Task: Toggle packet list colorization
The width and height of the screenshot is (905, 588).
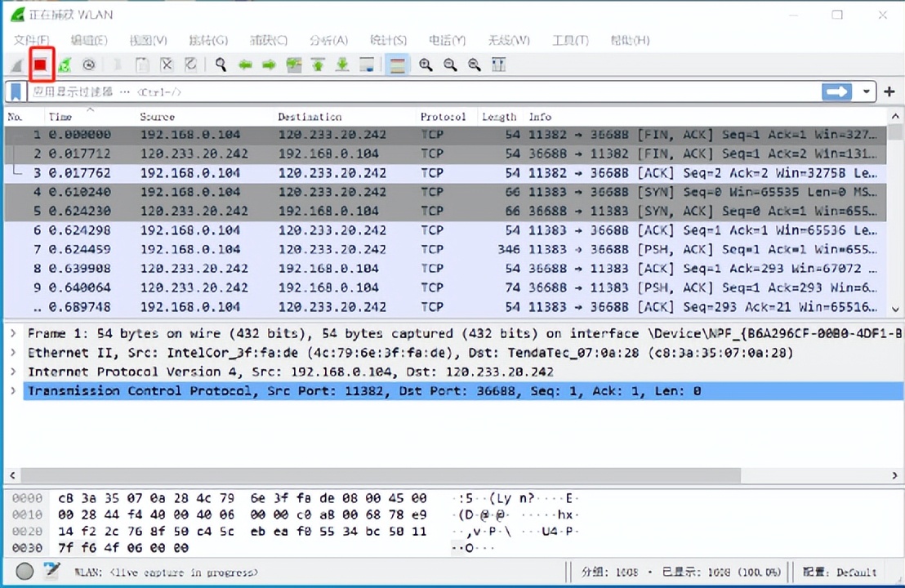Action: pos(397,65)
